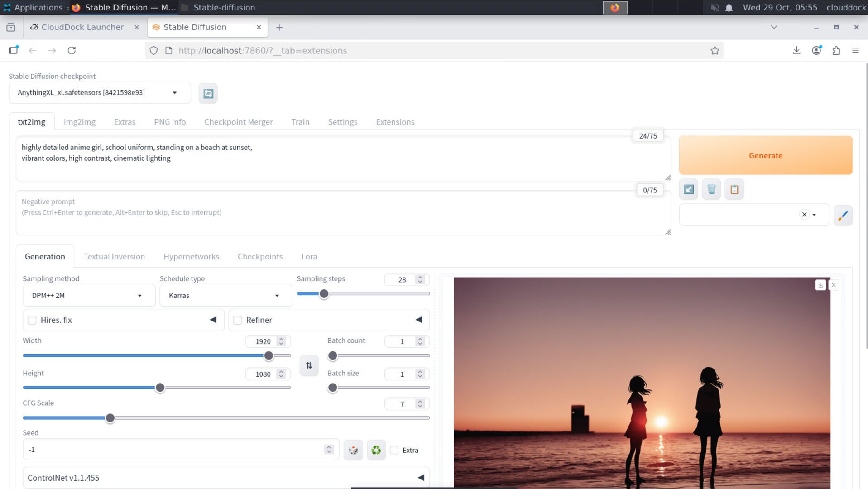The height and width of the screenshot is (489, 868).
Task: Enable the Refiner checkbox
Action: [238, 320]
